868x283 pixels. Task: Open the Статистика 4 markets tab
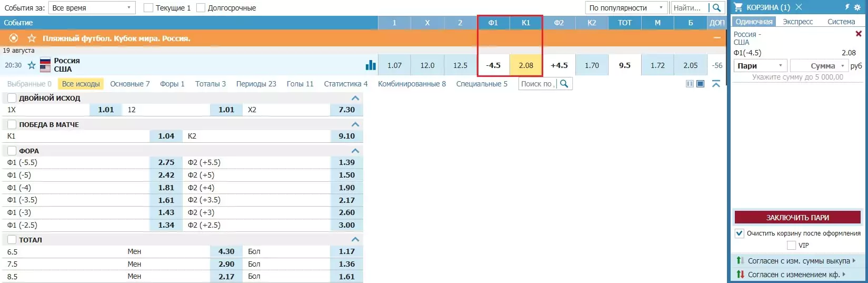point(345,84)
